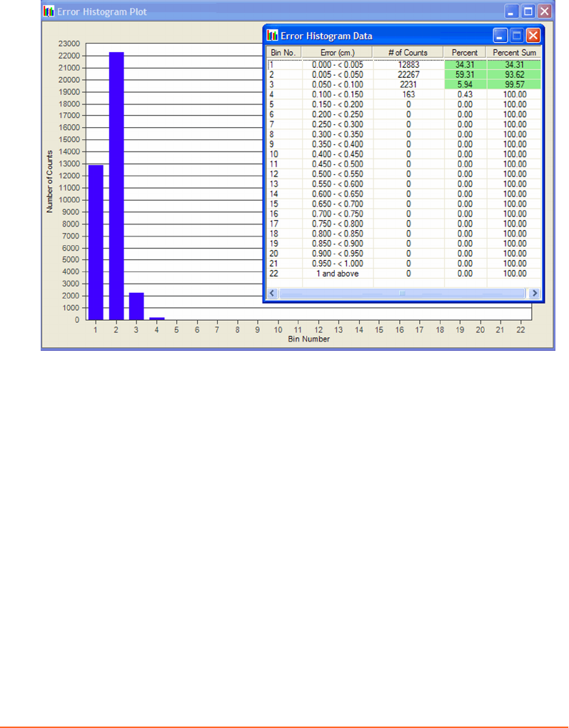Click the # of Counts column header
The image size is (569, 728).
tap(408, 52)
